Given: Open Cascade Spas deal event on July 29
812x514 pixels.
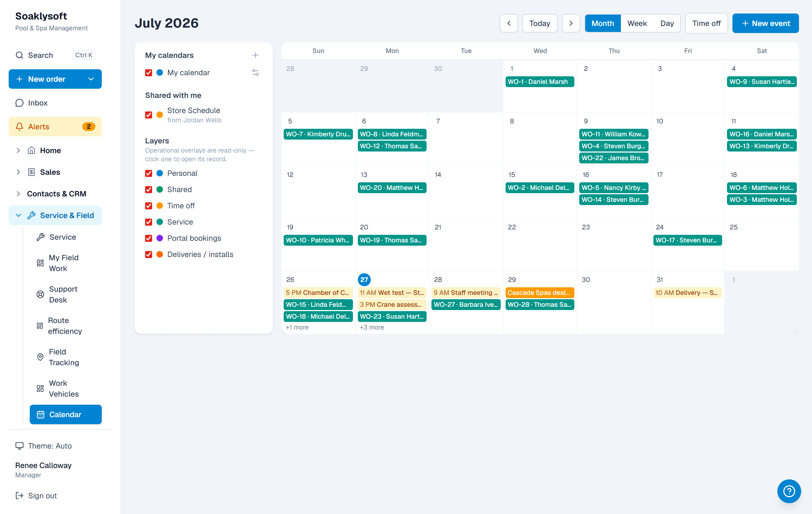Looking at the screenshot, I should (x=539, y=293).
